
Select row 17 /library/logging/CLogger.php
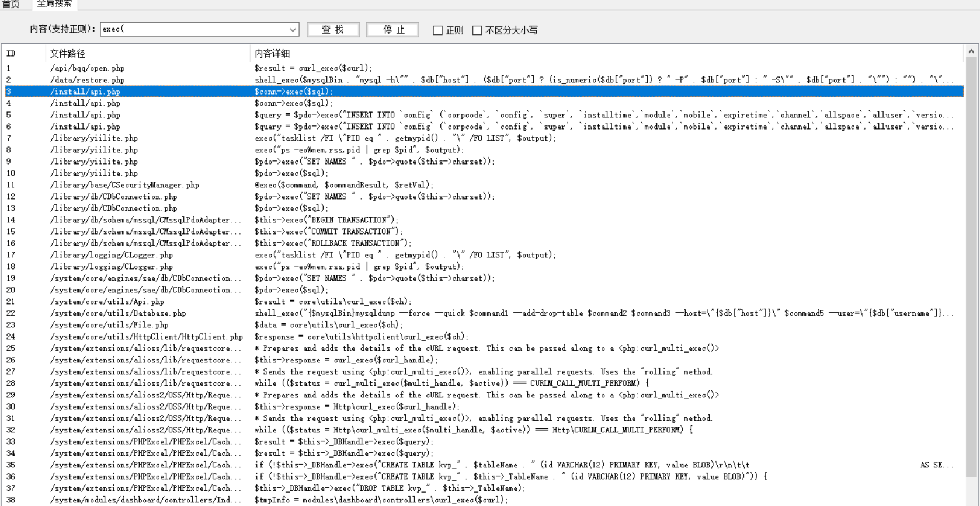pyautogui.click(x=484, y=255)
